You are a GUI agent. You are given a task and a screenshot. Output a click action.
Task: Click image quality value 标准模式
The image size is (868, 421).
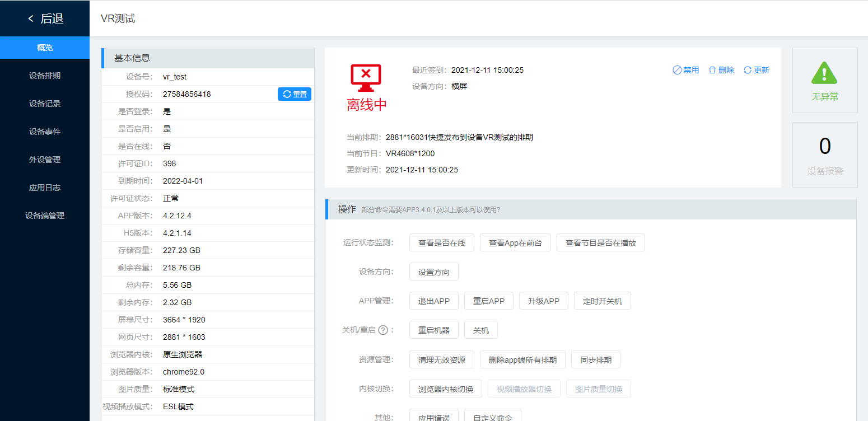(x=179, y=389)
